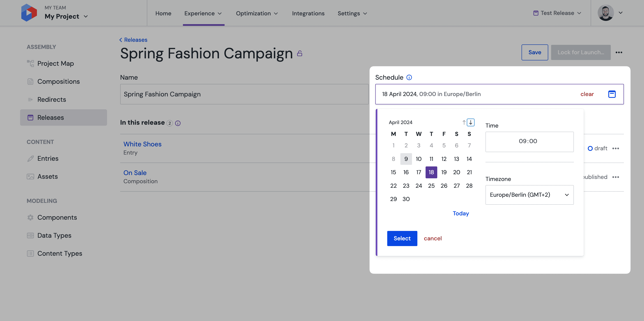Viewport: 644px width, 321px height.
Task: Click the three-dot overflow menu top right
Action: 619,52
